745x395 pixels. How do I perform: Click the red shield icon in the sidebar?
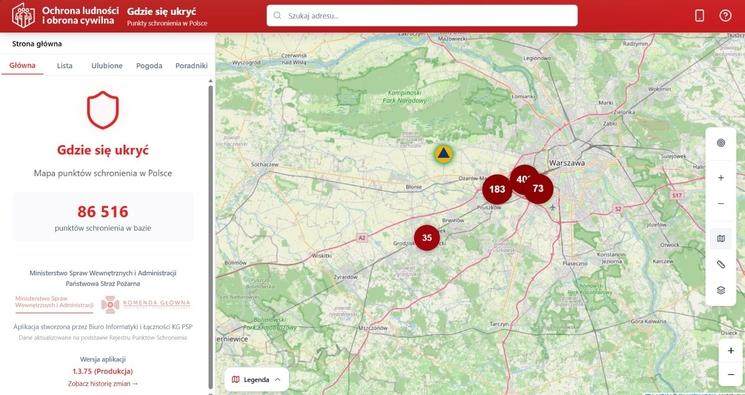[x=103, y=110]
